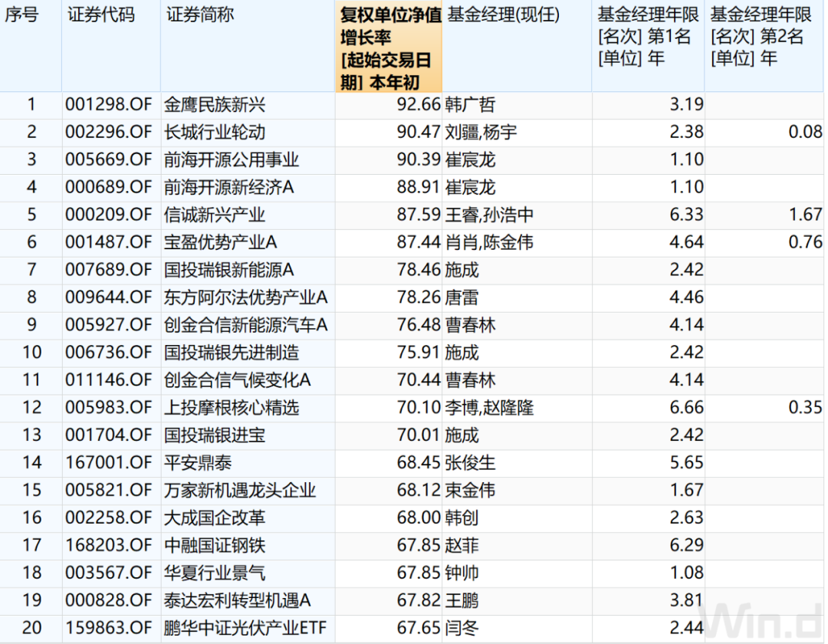Click manager 钟帅
This screenshot has height=644, width=828.
[x=462, y=573]
